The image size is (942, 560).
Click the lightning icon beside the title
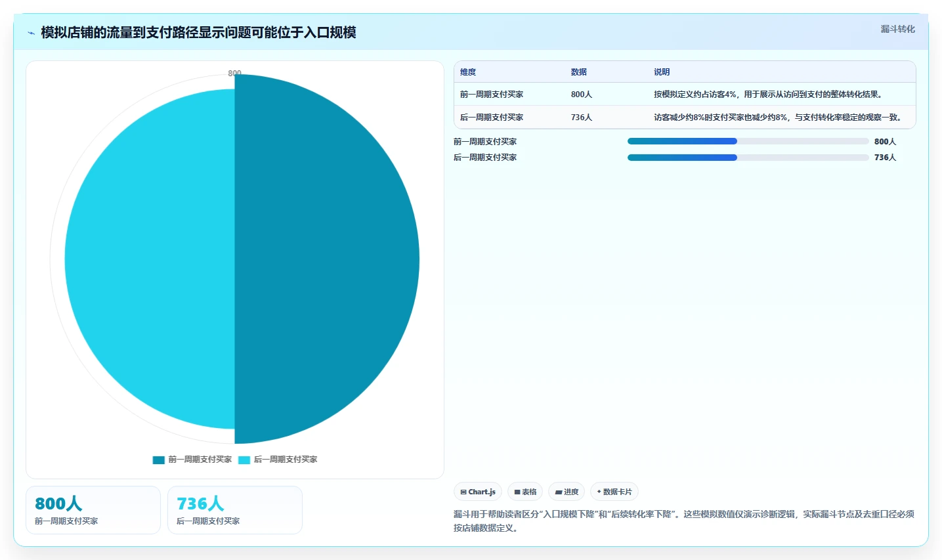click(31, 33)
